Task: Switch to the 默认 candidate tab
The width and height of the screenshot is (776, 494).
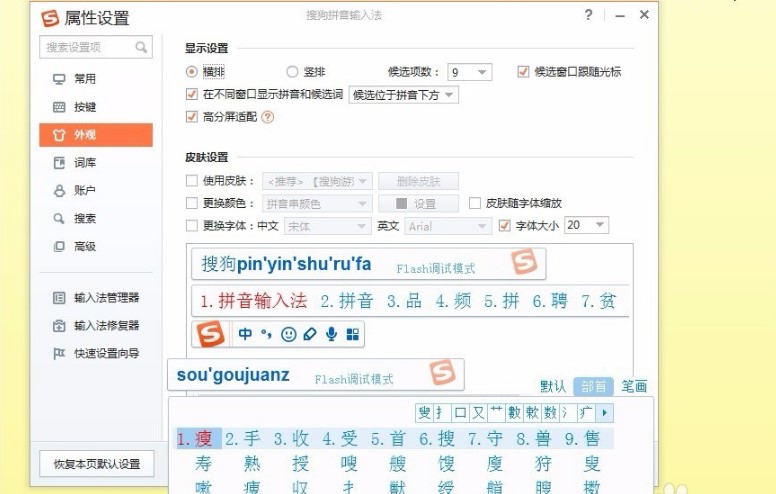Action: coord(553,386)
